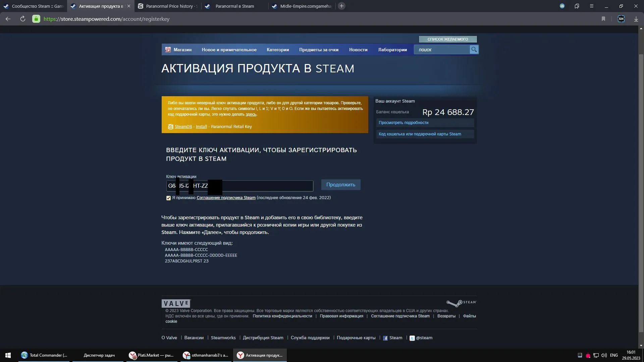Open the @steam Twitter icon link
Viewport: 644px width, 362px height.
(412, 338)
